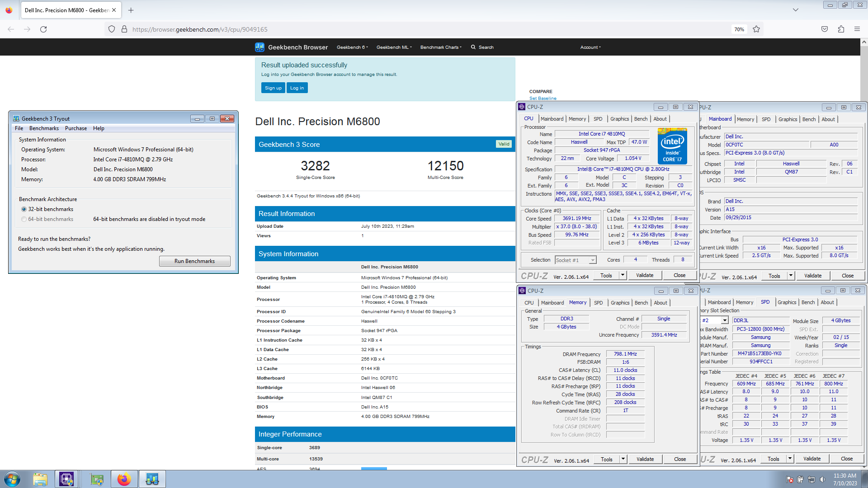The width and height of the screenshot is (868, 488).
Task: Click the volume tray icon
Action: pyautogui.click(x=822, y=479)
